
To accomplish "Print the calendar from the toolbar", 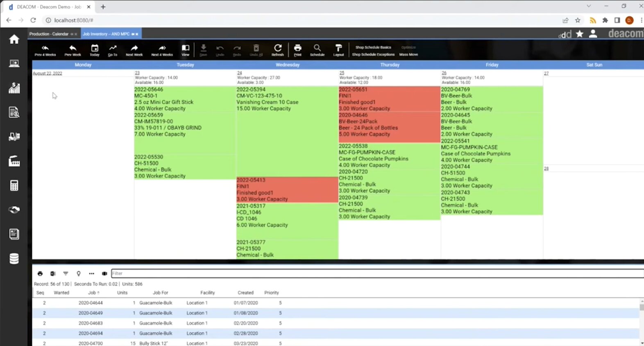I will coord(298,50).
